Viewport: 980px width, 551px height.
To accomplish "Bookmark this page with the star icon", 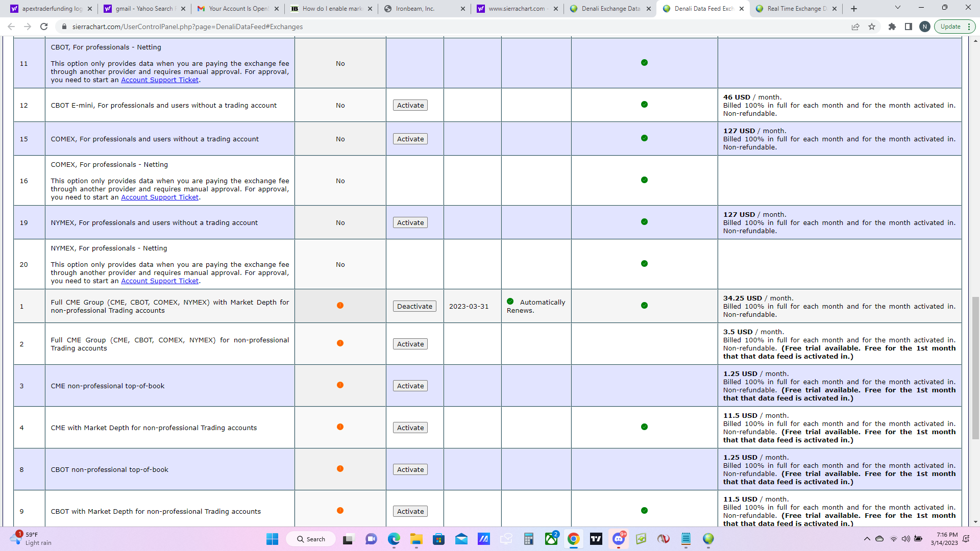I will pos(872,27).
